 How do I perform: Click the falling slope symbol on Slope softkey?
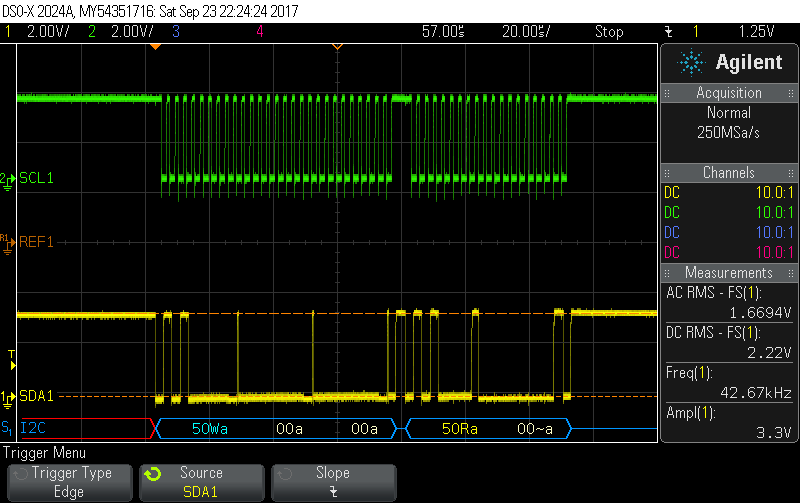click(x=333, y=492)
